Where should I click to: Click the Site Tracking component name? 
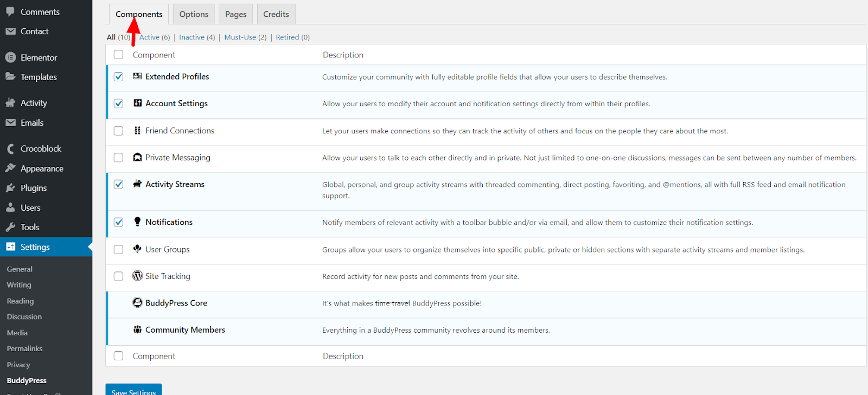tap(168, 276)
